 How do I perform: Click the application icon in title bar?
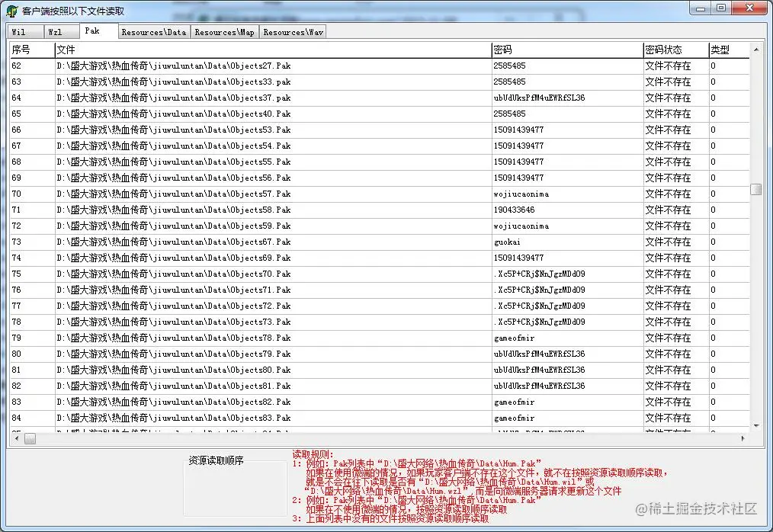click(12, 11)
